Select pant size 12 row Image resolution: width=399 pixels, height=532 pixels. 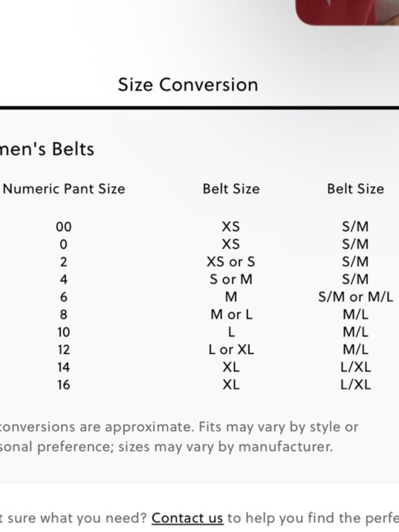pyautogui.click(x=199, y=350)
